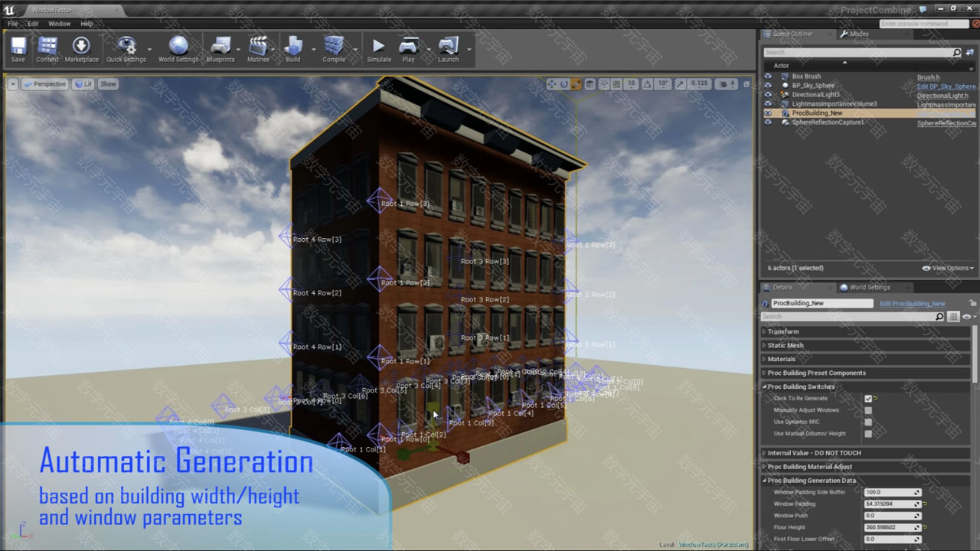Screen dimensions: 980x551
Task: Open Quick Settings gear icon
Action: (126, 49)
